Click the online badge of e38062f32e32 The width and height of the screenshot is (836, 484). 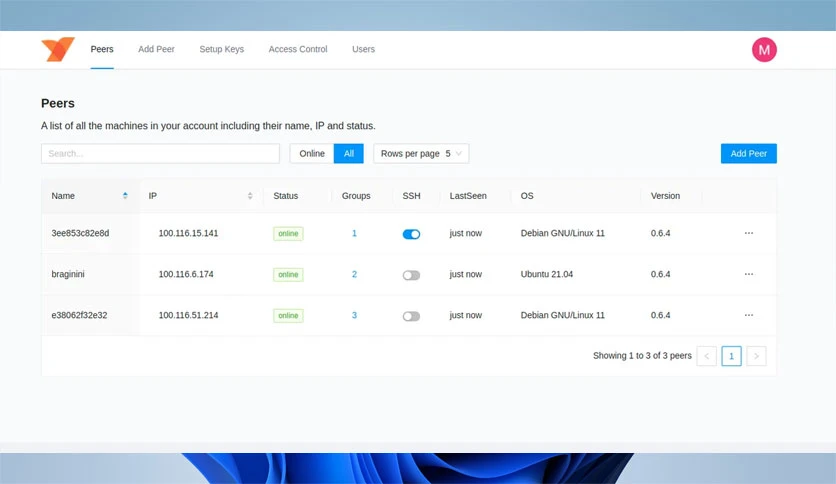click(288, 316)
